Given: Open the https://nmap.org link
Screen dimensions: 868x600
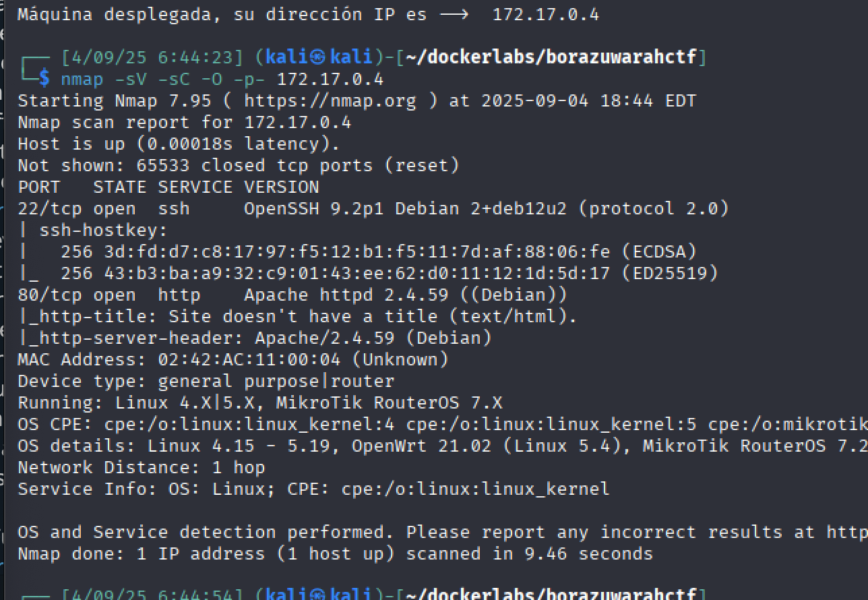Looking at the screenshot, I should (x=330, y=101).
